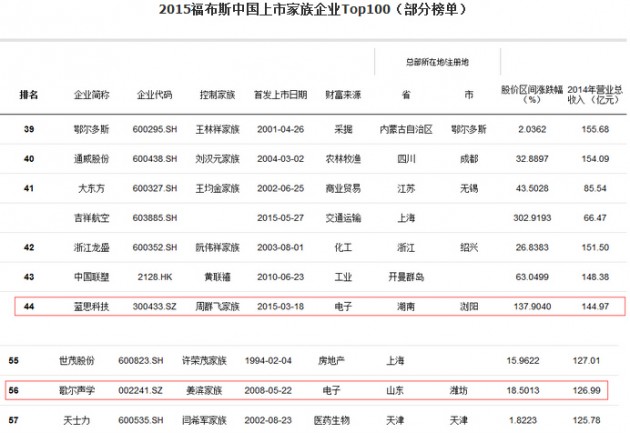This screenshot has height=433, width=630.
Task: Select listing date 1994-02-04
Action: [268, 361]
